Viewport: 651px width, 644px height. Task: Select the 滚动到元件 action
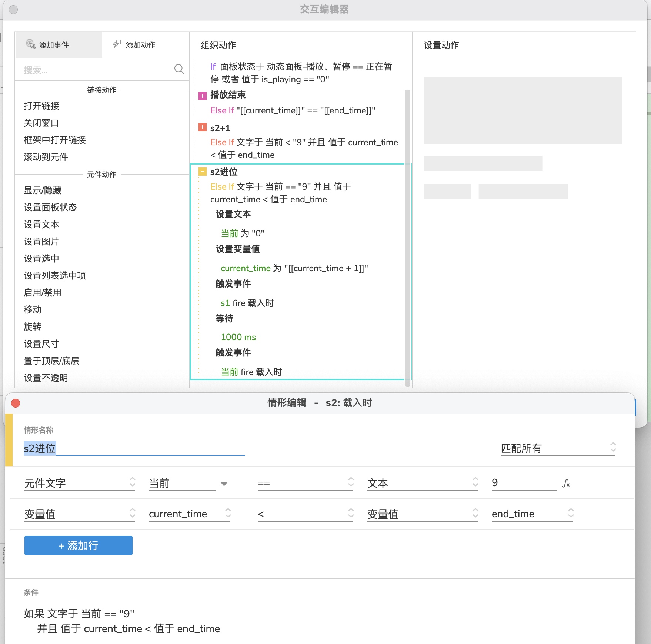tap(46, 157)
